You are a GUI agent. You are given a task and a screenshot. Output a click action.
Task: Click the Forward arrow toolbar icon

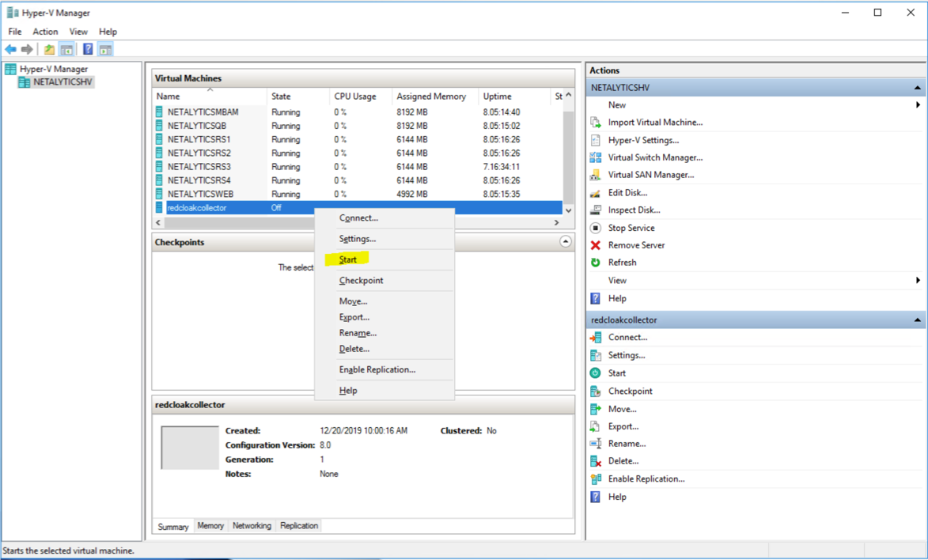27,50
